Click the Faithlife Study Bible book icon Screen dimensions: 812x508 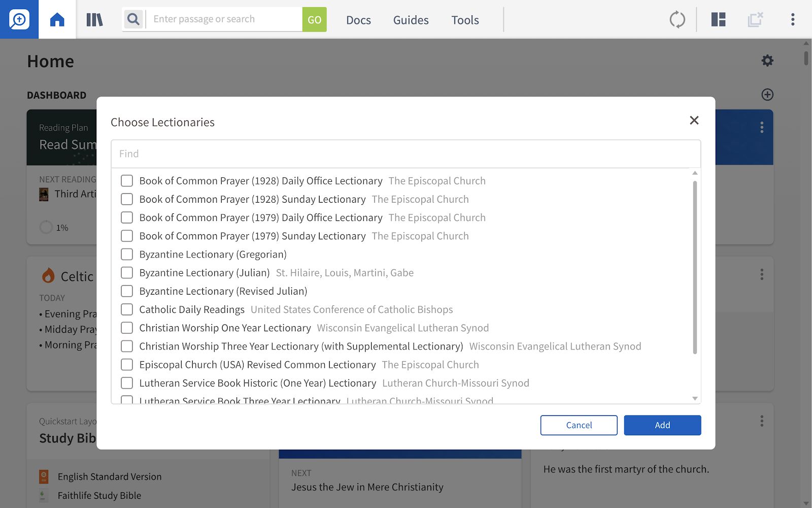[44, 495]
